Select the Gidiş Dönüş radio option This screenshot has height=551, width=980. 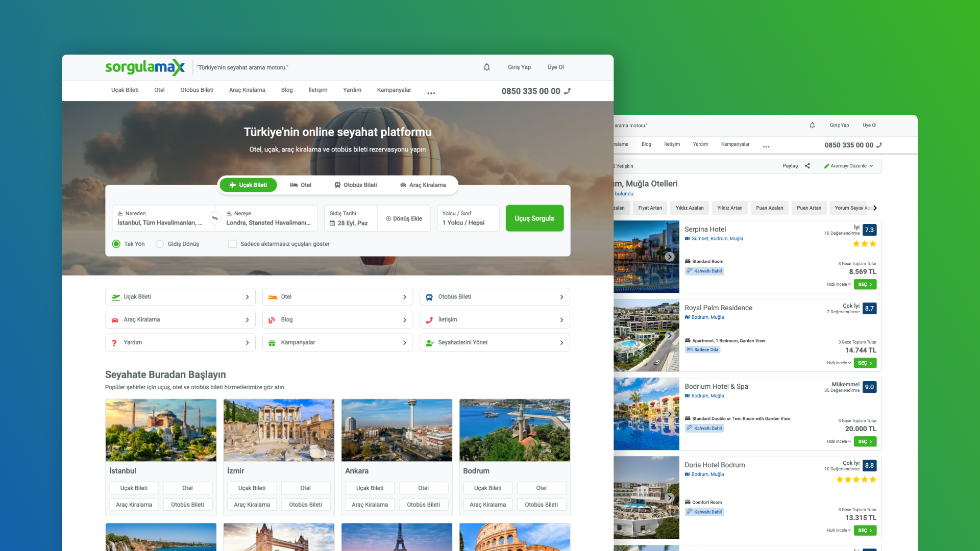click(160, 244)
